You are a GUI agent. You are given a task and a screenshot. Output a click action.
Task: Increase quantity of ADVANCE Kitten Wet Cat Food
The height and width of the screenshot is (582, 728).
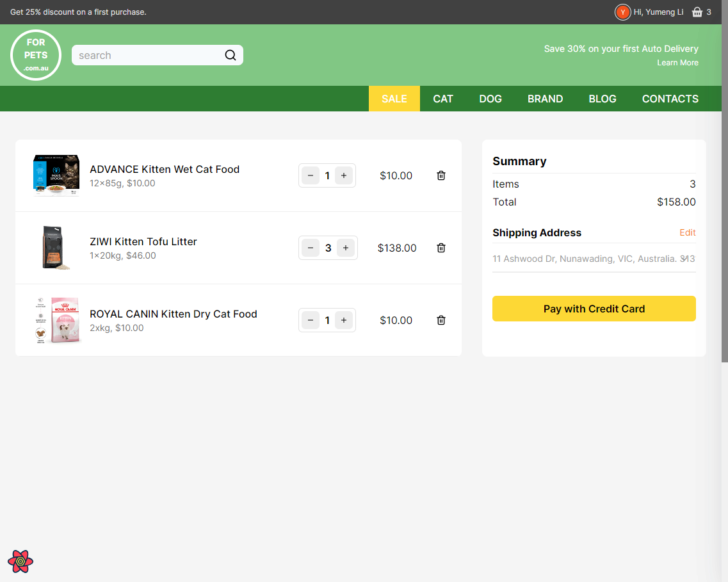344,175
